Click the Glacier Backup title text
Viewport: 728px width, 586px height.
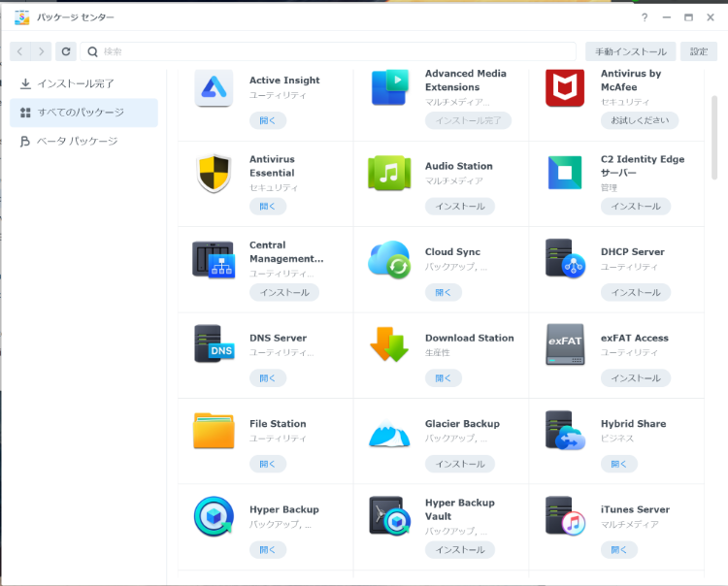[x=462, y=424]
